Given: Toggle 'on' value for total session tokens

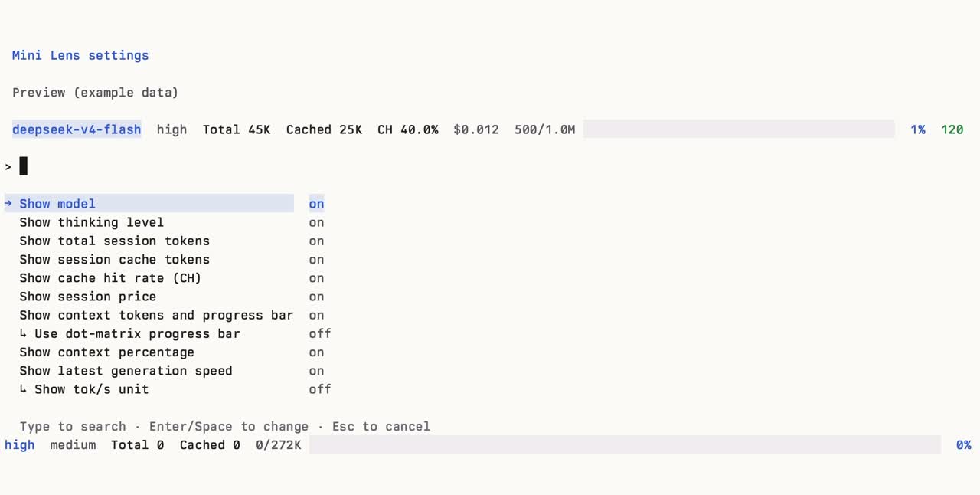Looking at the screenshot, I should [316, 241].
